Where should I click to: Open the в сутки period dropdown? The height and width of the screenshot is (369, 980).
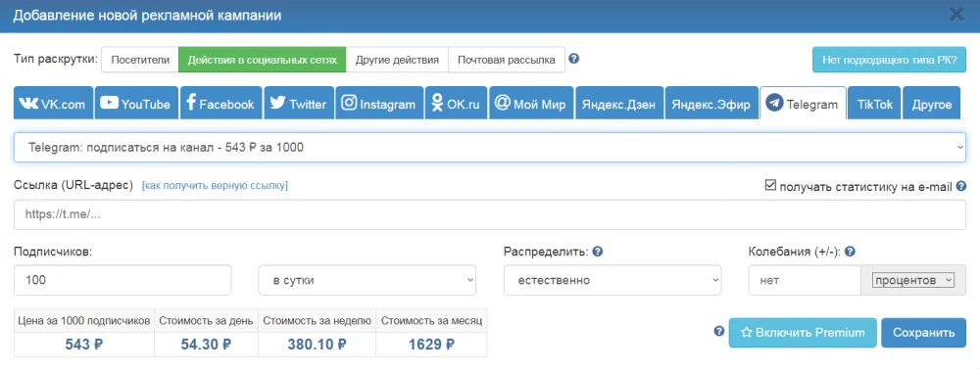(x=367, y=280)
